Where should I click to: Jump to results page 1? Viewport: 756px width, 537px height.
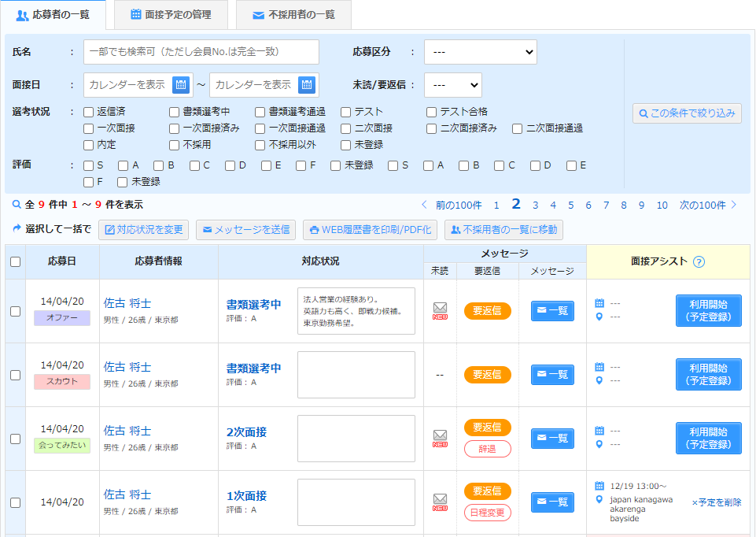(496, 205)
